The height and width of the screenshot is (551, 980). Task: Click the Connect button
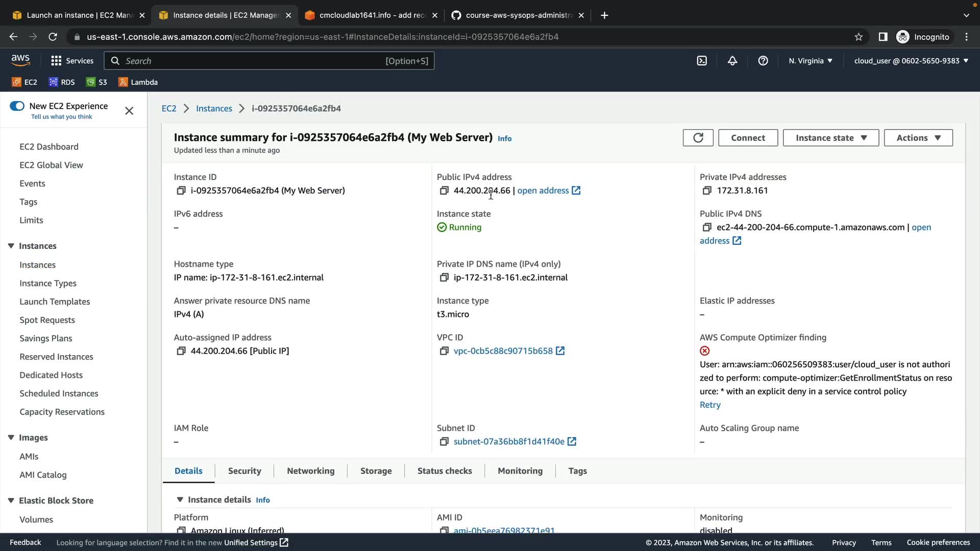748,138
